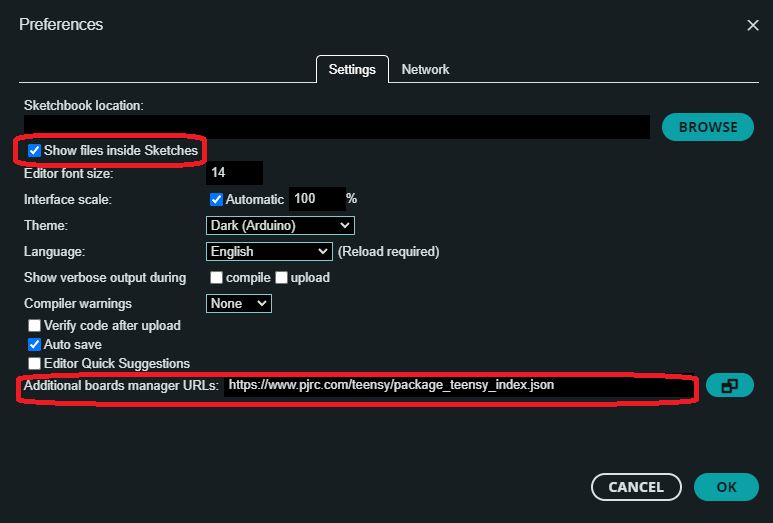Screen dimensions: 773x523
Task: Click the 'Theme:' label
Action: pyautogui.click(x=46, y=225)
